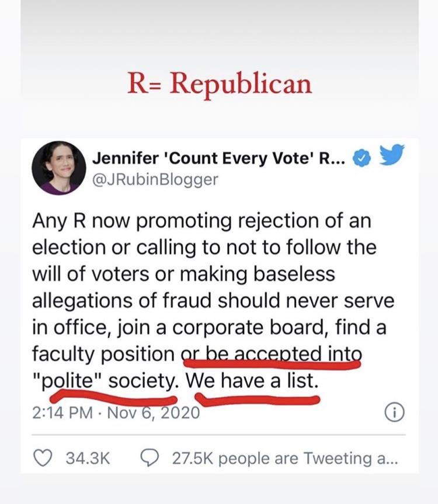438x504 pixels.
Task: Open the circled info icon
Action: [395, 413]
